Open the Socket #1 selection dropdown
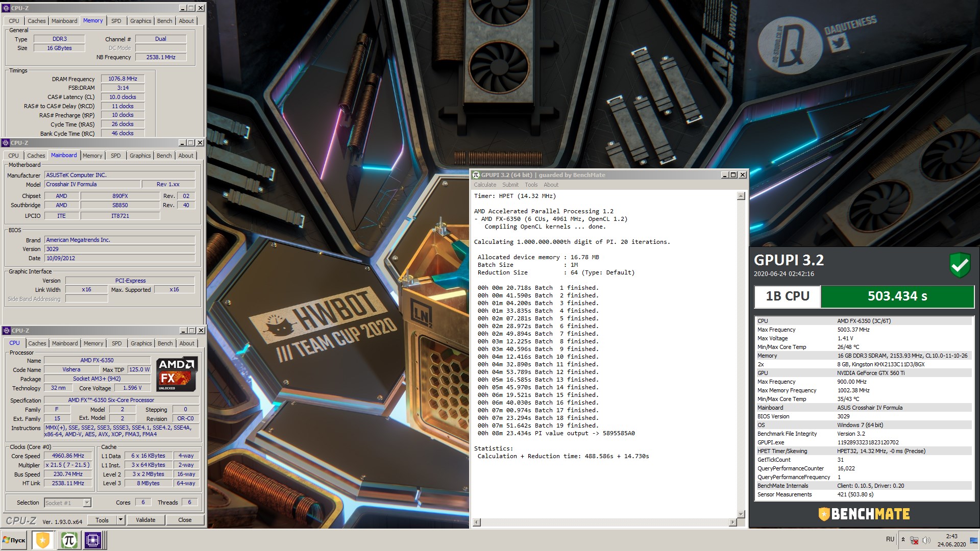This screenshot has width=980, height=551. [x=87, y=503]
